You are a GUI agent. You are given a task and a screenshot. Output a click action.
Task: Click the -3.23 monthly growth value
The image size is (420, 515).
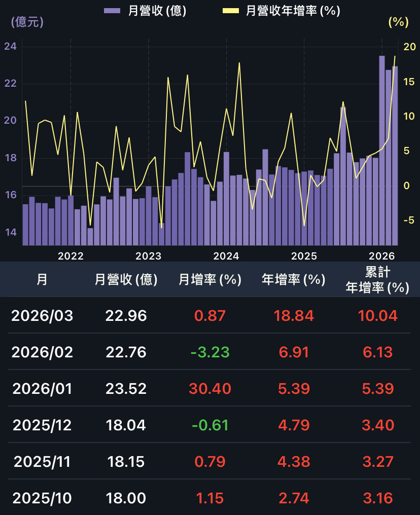(210, 352)
